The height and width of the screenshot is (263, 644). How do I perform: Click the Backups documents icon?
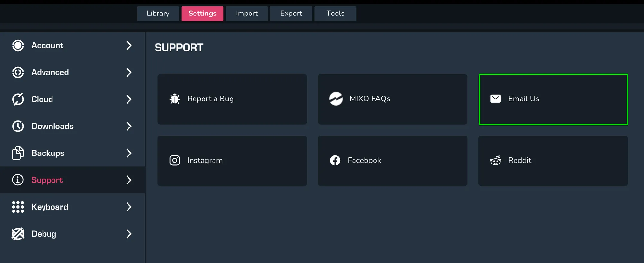(18, 153)
